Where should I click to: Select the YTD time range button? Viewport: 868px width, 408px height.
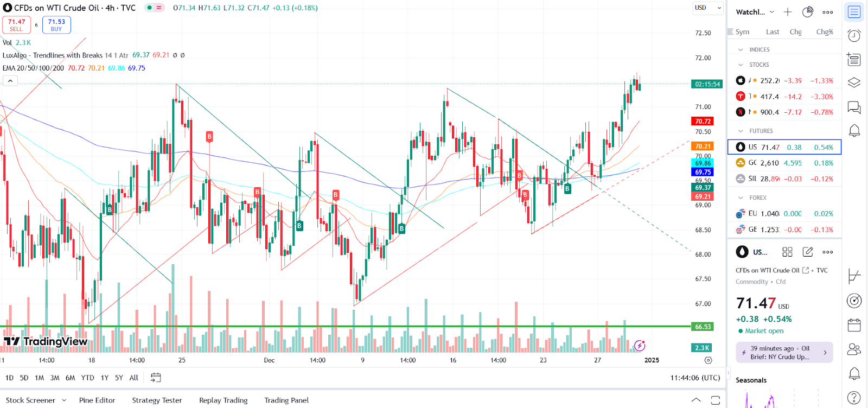pos(87,378)
